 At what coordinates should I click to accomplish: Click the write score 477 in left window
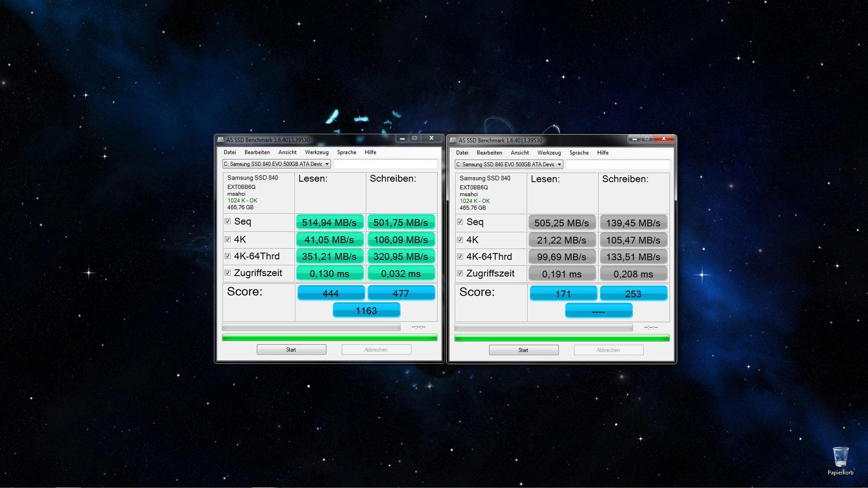point(401,293)
